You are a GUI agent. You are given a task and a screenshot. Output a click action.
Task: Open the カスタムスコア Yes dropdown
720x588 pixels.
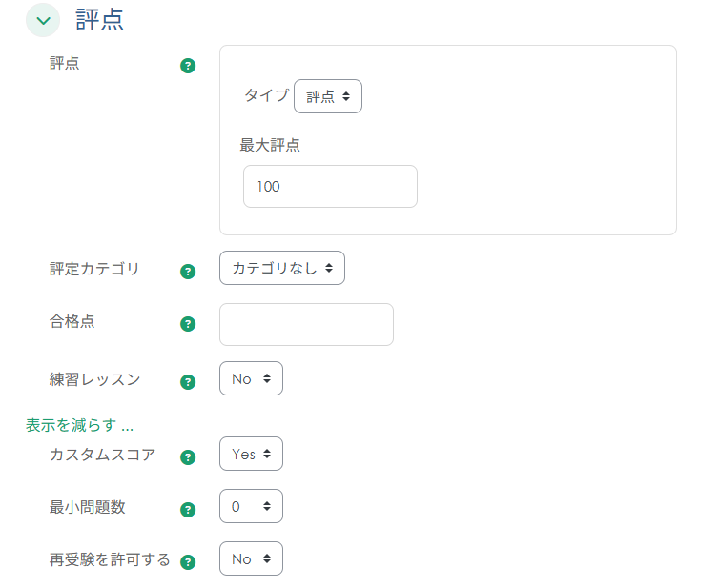coord(251,454)
